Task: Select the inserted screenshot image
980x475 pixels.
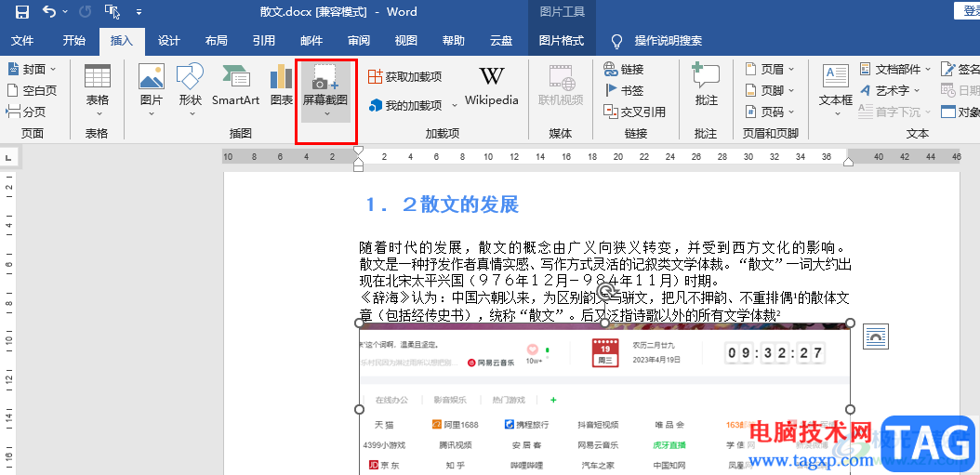Action: pos(604,400)
